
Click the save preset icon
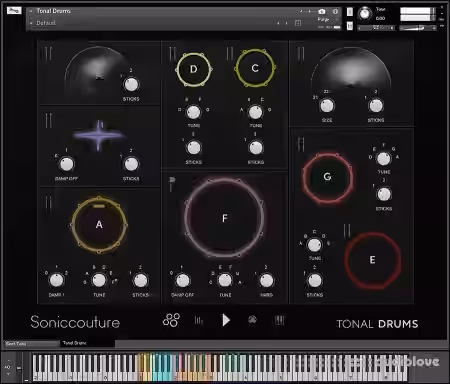click(x=298, y=23)
